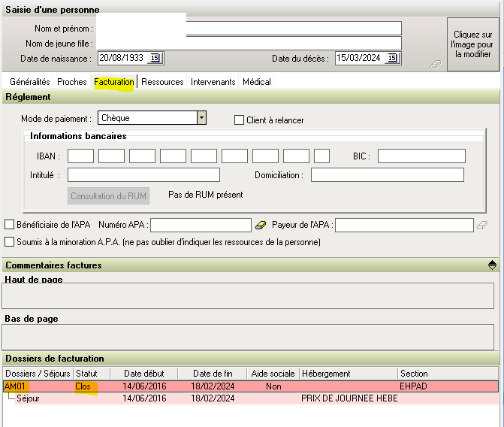Image resolution: width=504 pixels, height=427 pixels.
Task: Click the photo placeholder to modify the image
Action: 472,44
